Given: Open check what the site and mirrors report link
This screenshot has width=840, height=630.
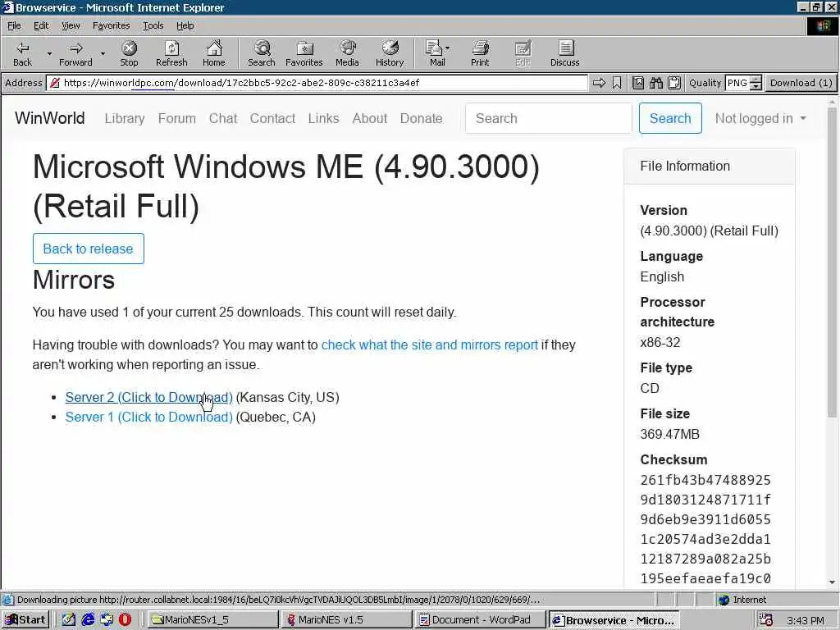Looking at the screenshot, I should 429,345.
